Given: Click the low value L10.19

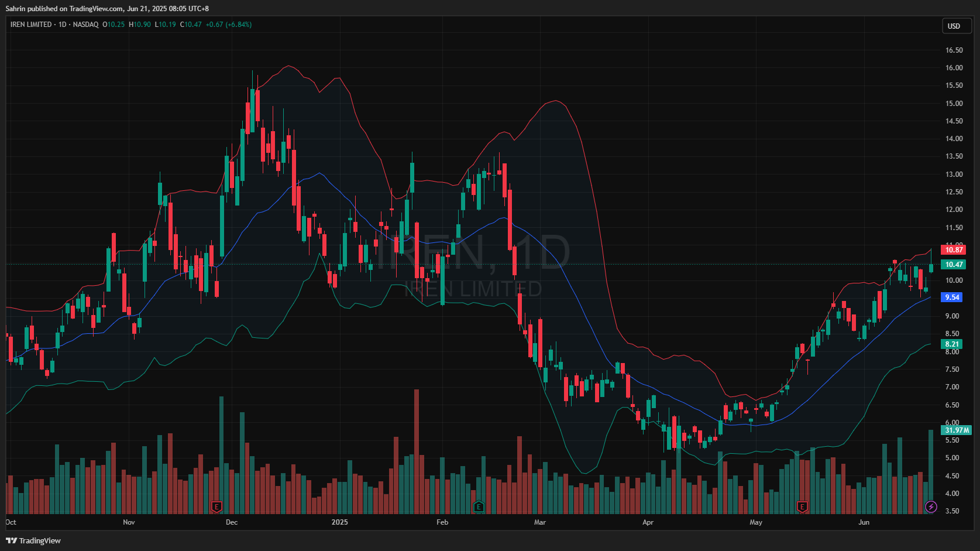Looking at the screenshot, I should click(166, 25).
